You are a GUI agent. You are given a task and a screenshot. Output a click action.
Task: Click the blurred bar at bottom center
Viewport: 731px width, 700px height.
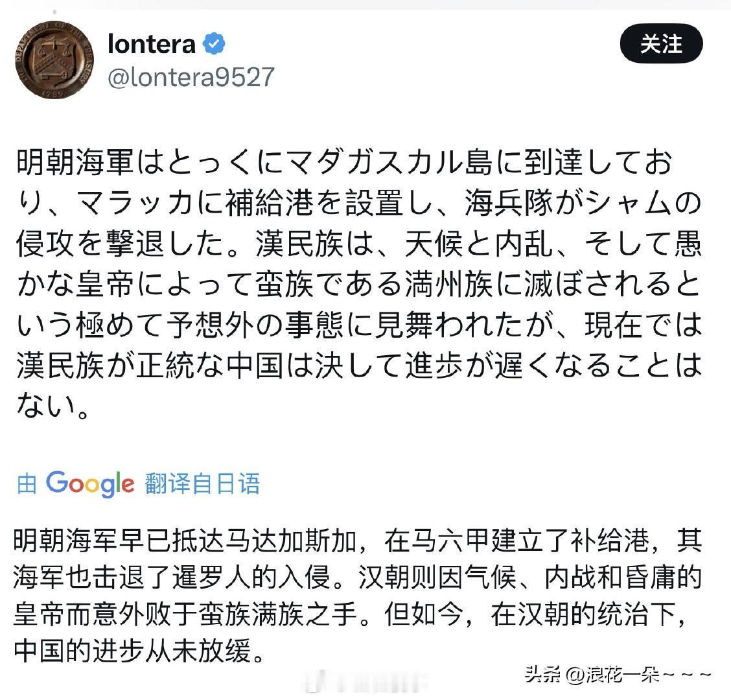tap(366, 684)
